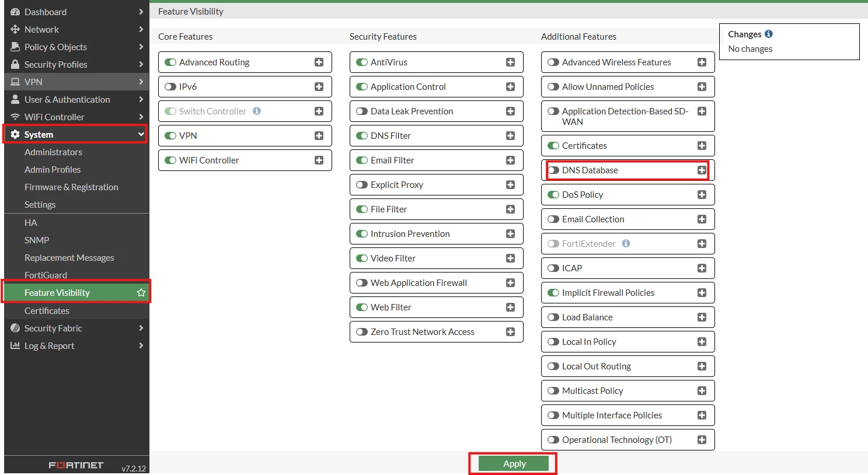The image size is (868, 475).
Task: Click the Network arrows icon
Action: (x=15, y=29)
